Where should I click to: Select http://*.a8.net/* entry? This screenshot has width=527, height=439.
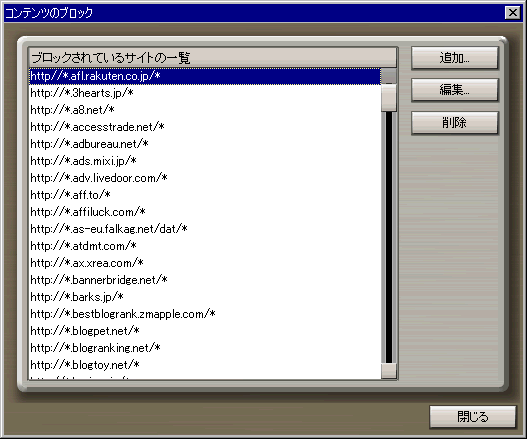tap(205, 110)
